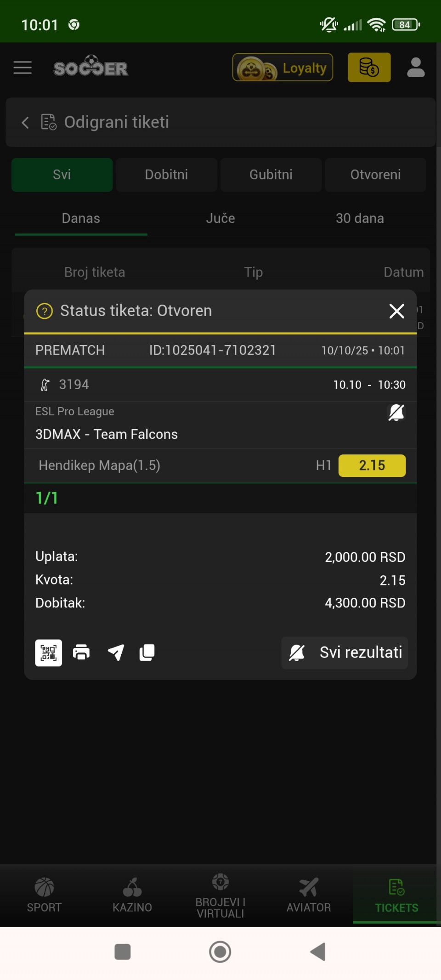Switch to Otvoreni tickets tab
Screen dimensions: 441x980
pos(375,175)
